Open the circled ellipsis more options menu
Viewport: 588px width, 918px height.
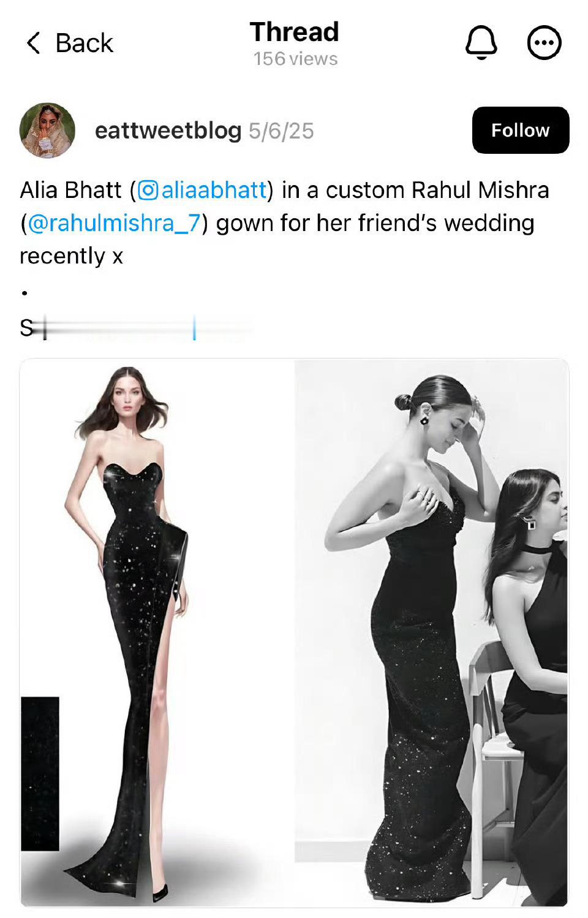[544, 43]
